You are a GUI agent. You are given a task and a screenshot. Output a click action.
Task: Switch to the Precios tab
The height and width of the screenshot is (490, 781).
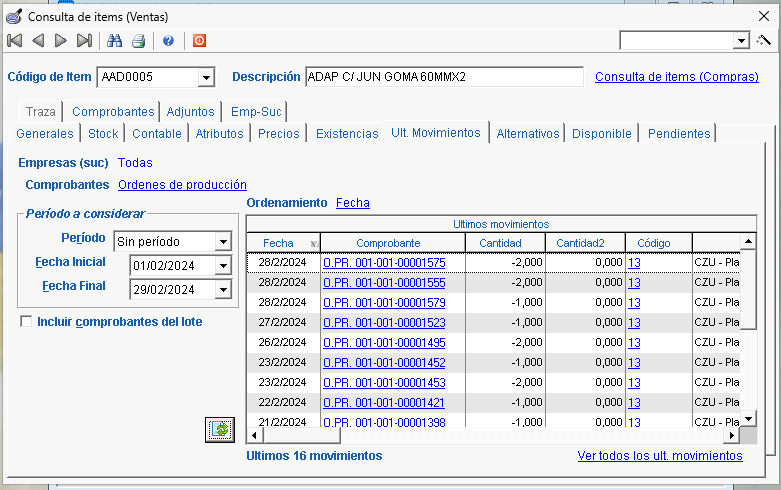tap(278, 133)
